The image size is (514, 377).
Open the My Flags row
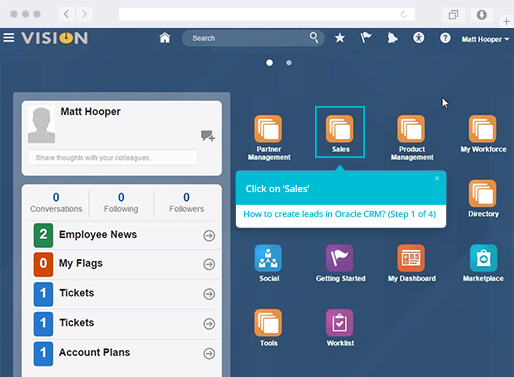(x=125, y=264)
